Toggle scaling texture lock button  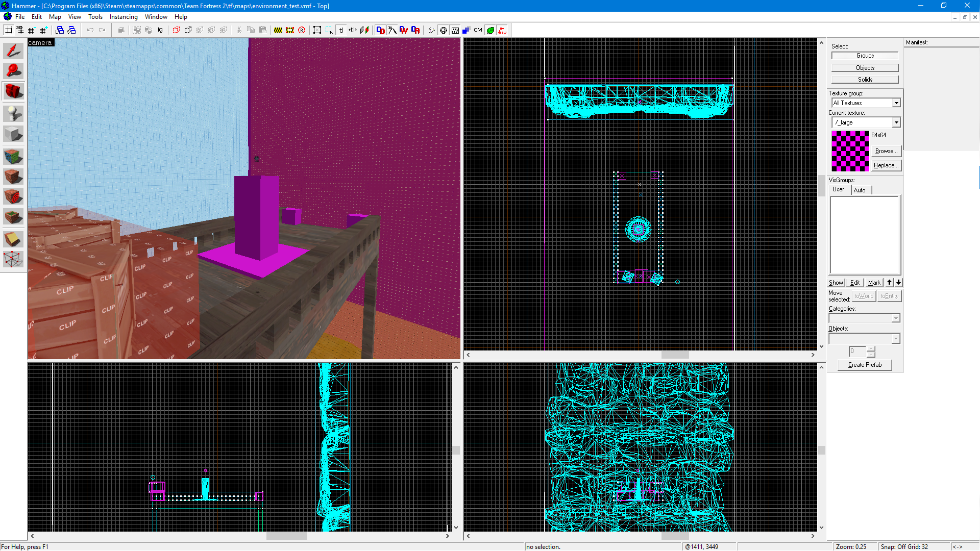tap(353, 30)
